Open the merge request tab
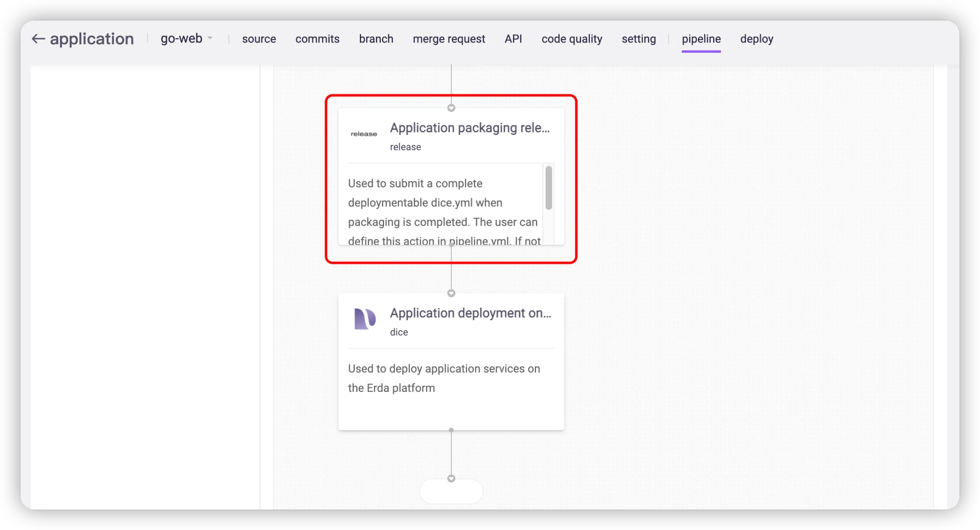The height and width of the screenshot is (530, 980). [x=449, y=39]
